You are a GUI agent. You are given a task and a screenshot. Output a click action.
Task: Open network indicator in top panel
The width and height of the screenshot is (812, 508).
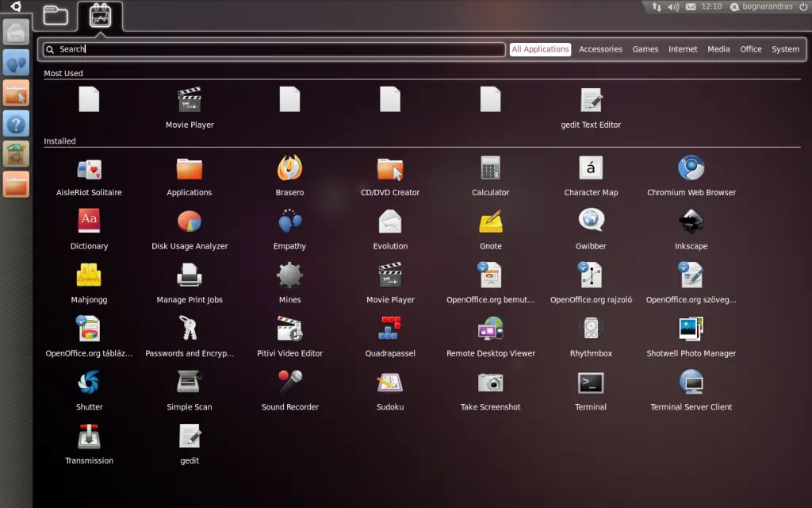[657, 6]
